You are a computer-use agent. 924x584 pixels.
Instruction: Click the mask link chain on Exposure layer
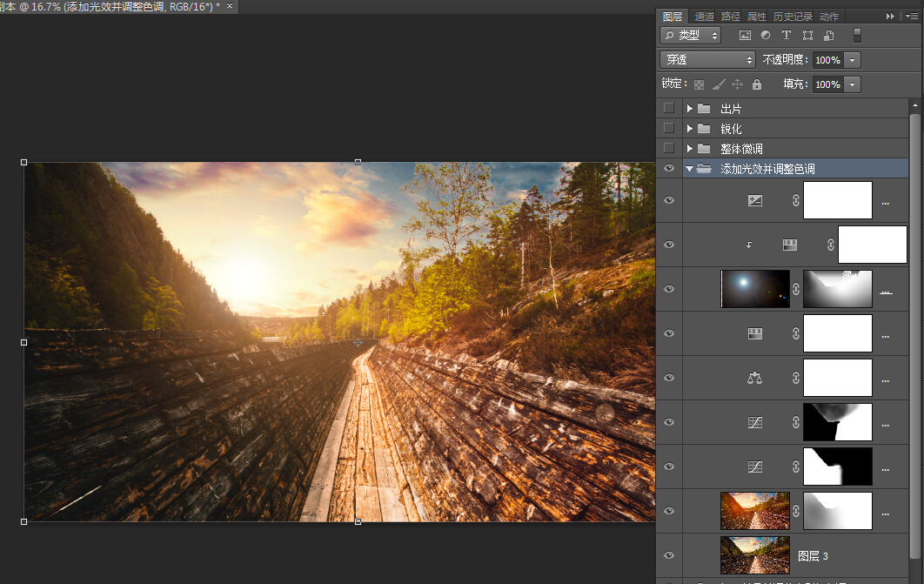coord(796,200)
